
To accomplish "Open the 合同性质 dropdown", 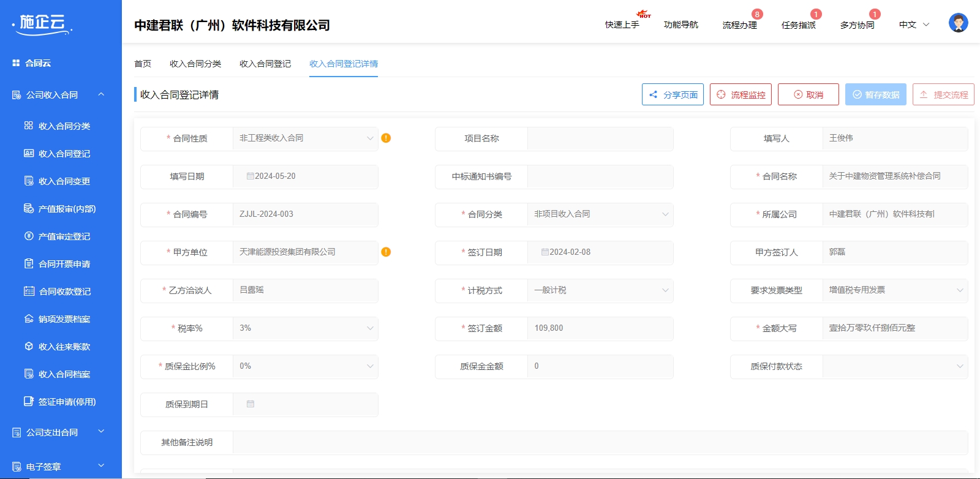I will tap(306, 138).
